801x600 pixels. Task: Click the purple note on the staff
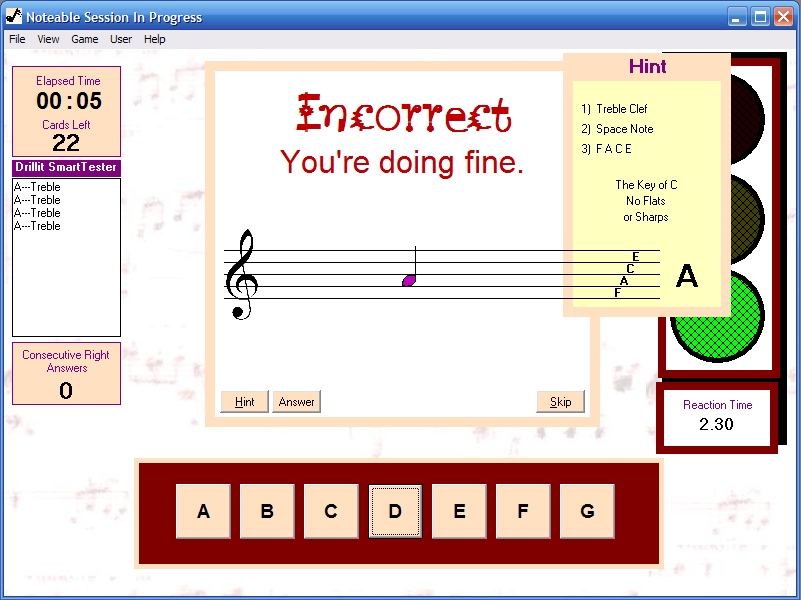pos(409,280)
